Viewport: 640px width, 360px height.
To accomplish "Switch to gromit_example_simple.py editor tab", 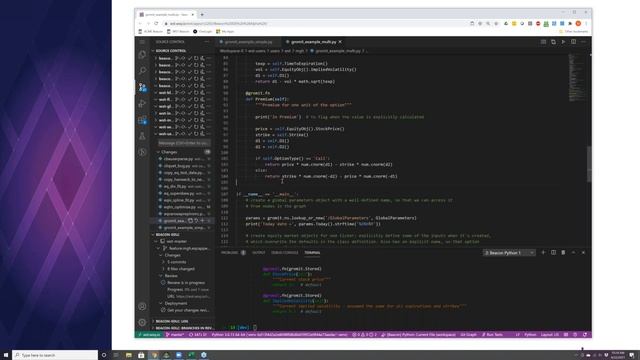I will [248, 42].
